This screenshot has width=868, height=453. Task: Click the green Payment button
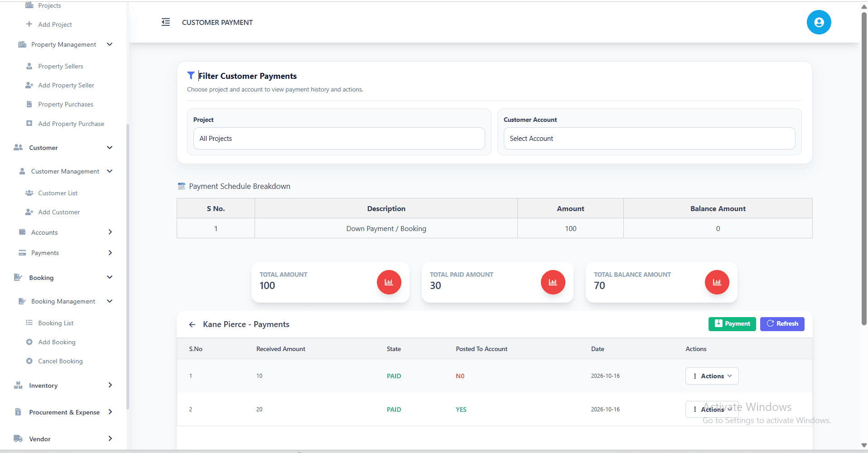[732, 324]
